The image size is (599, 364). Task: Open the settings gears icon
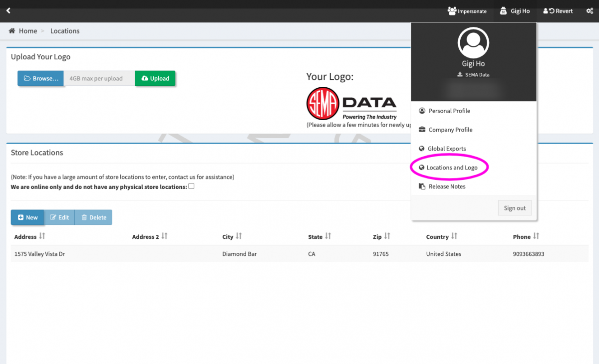pos(589,11)
